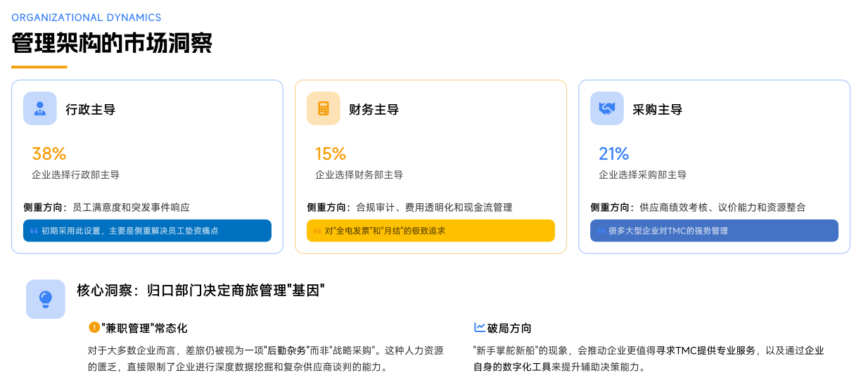This screenshot has height=387, width=868.
Task: Click the quote mark icon in the blue 初期采用此设置 banner
Action: [34, 231]
